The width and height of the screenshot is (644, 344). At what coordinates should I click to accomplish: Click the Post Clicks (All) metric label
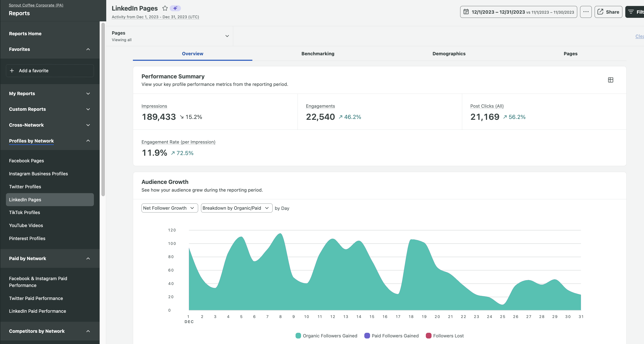pyautogui.click(x=487, y=106)
